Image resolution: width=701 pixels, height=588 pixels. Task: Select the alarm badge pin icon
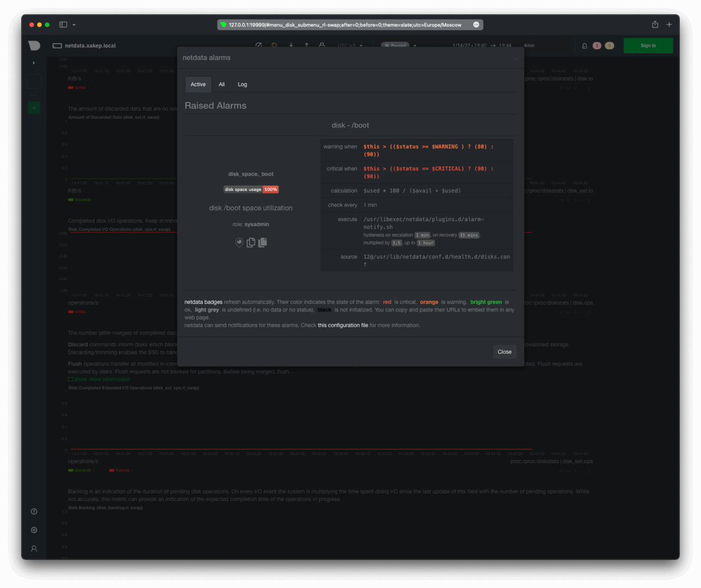[x=239, y=242]
